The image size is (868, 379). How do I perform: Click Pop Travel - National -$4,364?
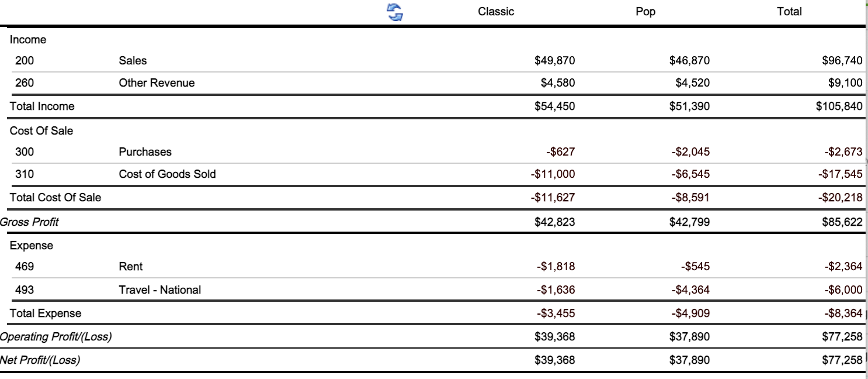tap(690, 290)
